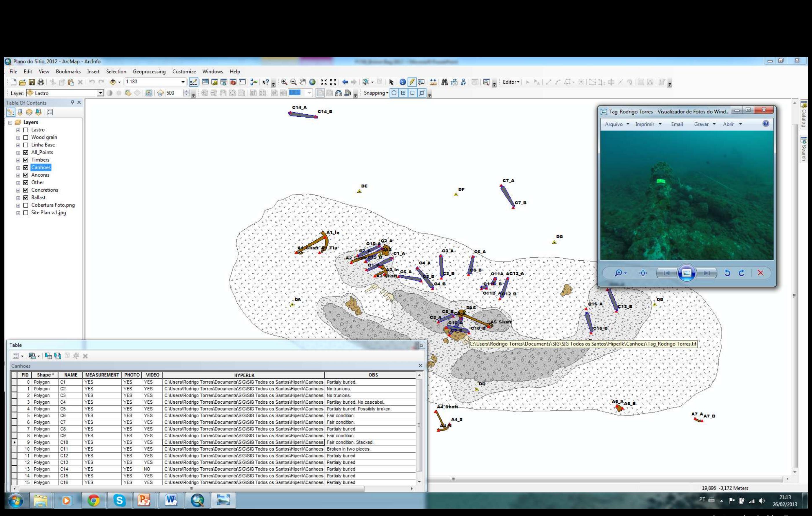Select the Zoom In tool
This screenshot has height=516, width=812.
click(x=284, y=82)
